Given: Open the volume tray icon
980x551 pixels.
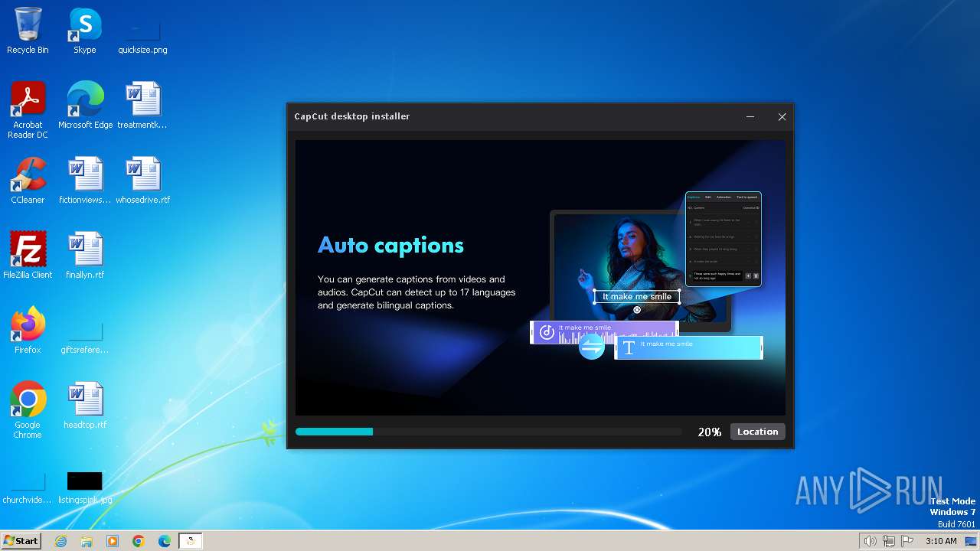Looking at the screenshot, I should pos(871,541).
